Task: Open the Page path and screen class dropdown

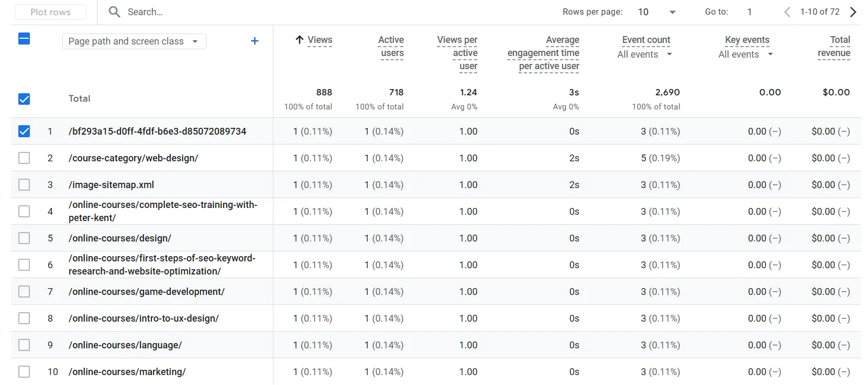Action: [x=134, y=41]
